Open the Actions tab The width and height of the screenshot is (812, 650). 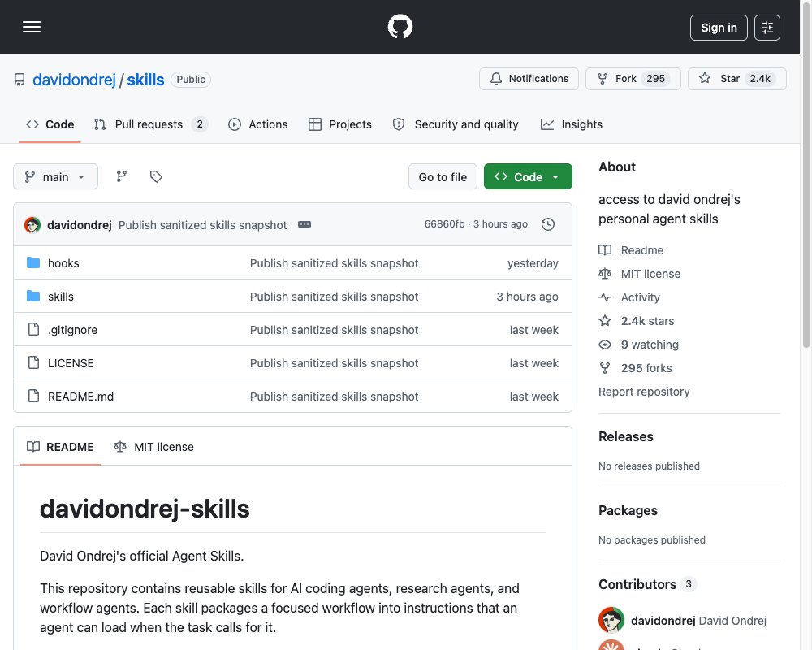[258, 124]
